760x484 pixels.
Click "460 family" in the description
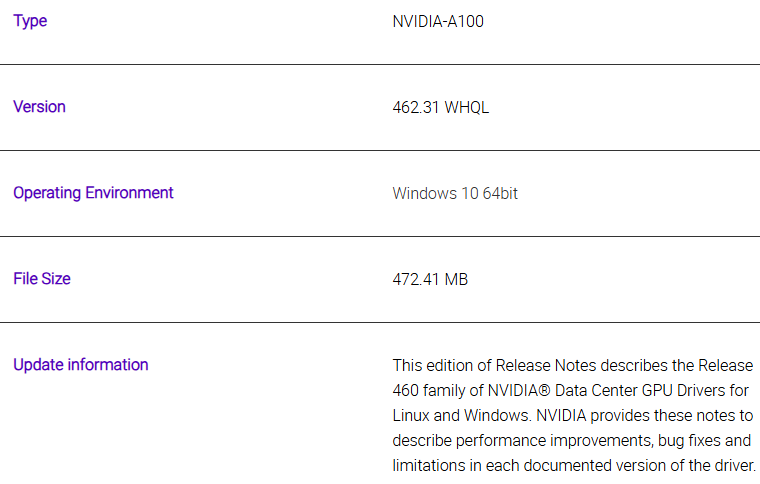432,390
